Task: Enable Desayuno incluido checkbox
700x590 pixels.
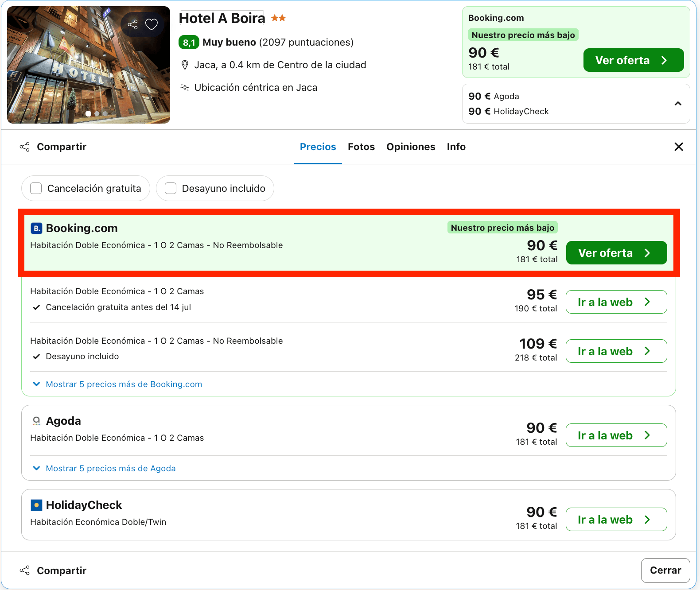Action: pyautogui.click(x=171, y=188)
